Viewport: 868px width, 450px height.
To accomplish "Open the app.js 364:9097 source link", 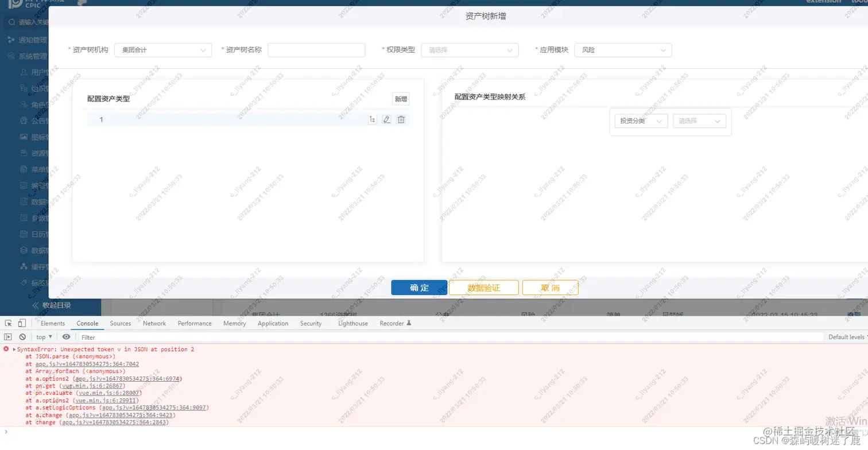I will (153, 408).
